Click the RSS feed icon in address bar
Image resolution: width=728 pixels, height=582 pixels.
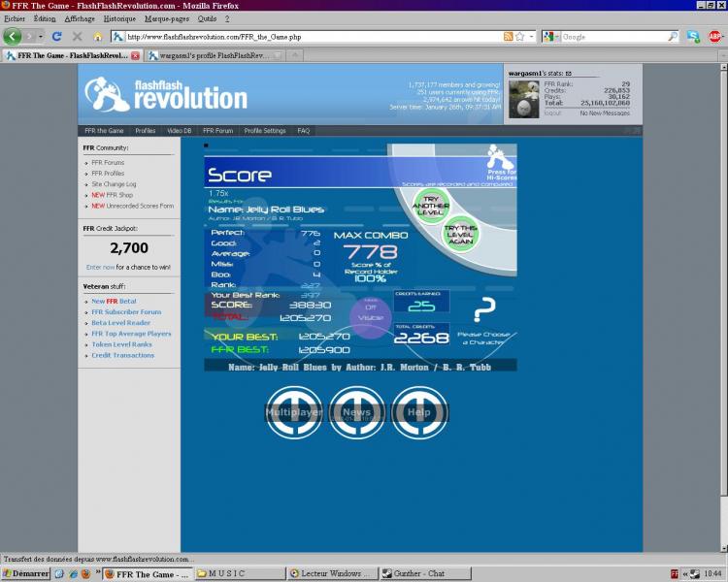(x=508, y=37)
